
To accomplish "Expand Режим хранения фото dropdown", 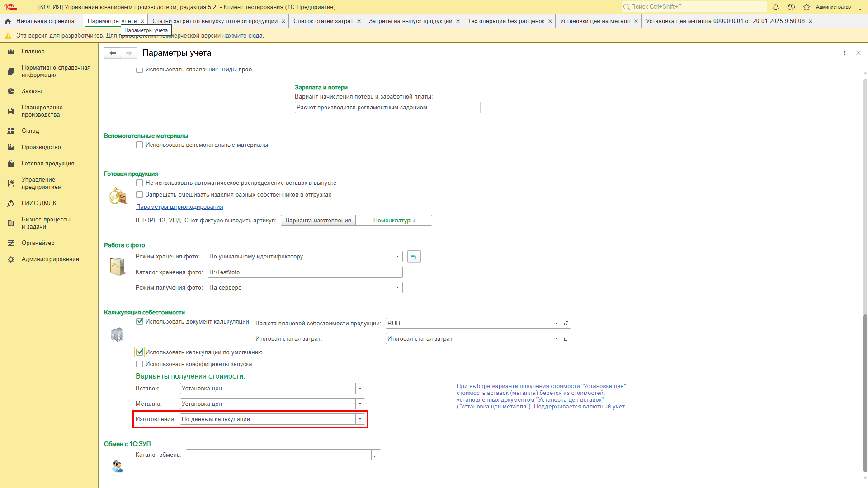I will coord(398,257).
